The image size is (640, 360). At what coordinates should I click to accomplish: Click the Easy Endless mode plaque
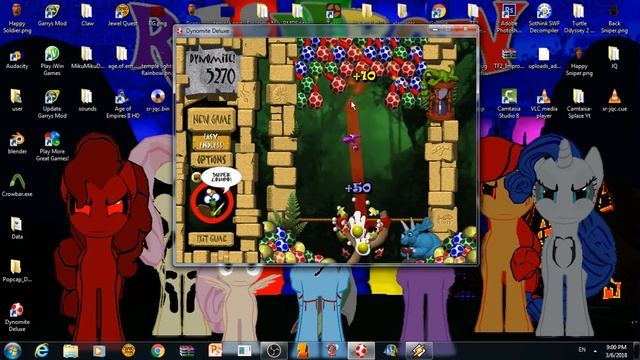click(211, 141)
